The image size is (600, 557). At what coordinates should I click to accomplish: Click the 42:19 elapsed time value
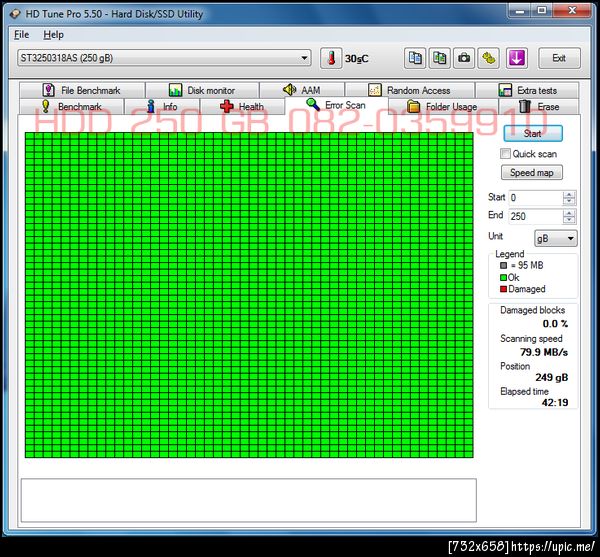tap(555, 402)
